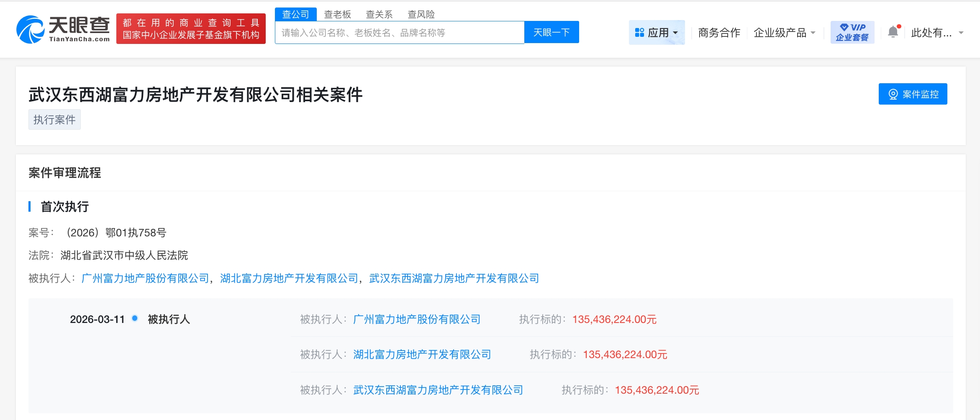Expand the 应用 apps dropdown

tap(657, 33)
